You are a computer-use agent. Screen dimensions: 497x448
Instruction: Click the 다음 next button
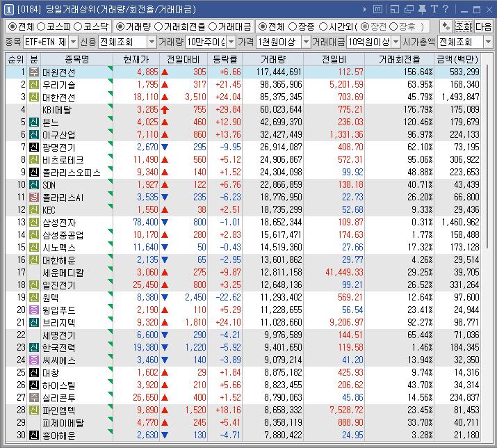(x=483, y=26)
